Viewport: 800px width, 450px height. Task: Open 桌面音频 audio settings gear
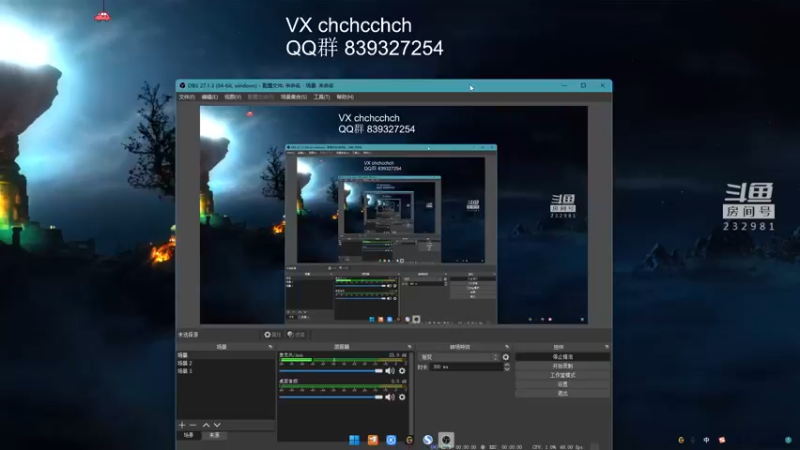coord(402,397)
